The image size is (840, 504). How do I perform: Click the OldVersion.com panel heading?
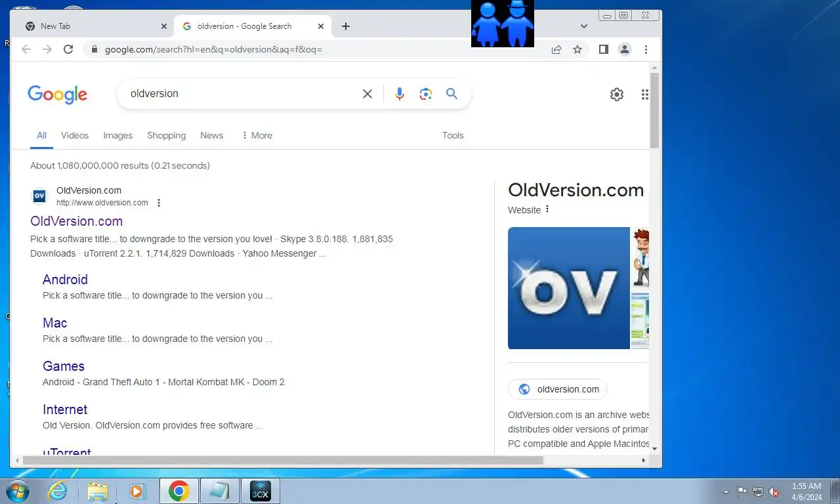coord(576,190)
